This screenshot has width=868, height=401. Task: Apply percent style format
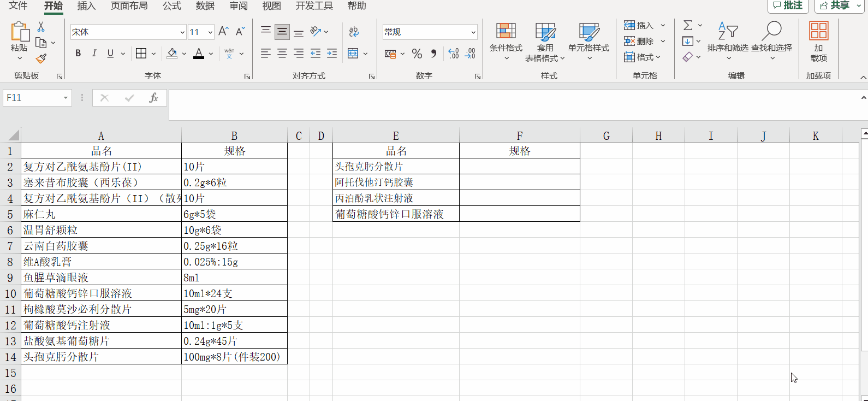417,53
